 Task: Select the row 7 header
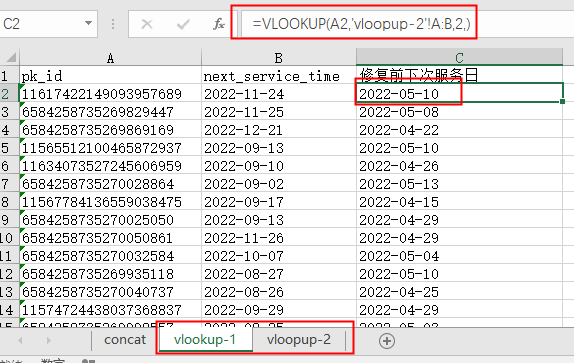[10, 183]
